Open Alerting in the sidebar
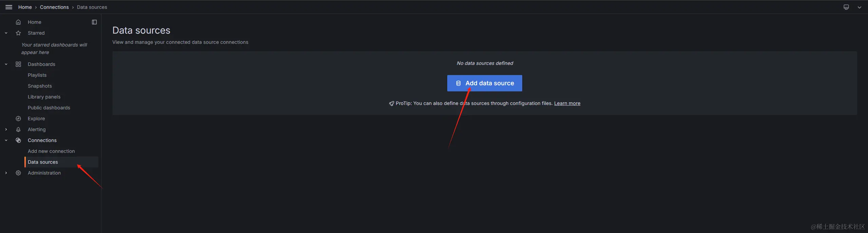This screenshot has height=233, width=868. (37, 129)
